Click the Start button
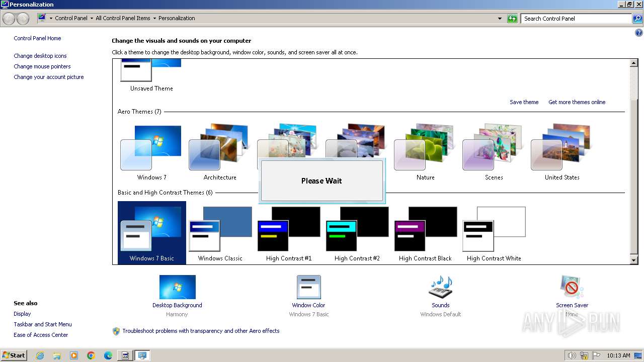The width and height of the screenshot is (644, 362). (x=14, y=355)
